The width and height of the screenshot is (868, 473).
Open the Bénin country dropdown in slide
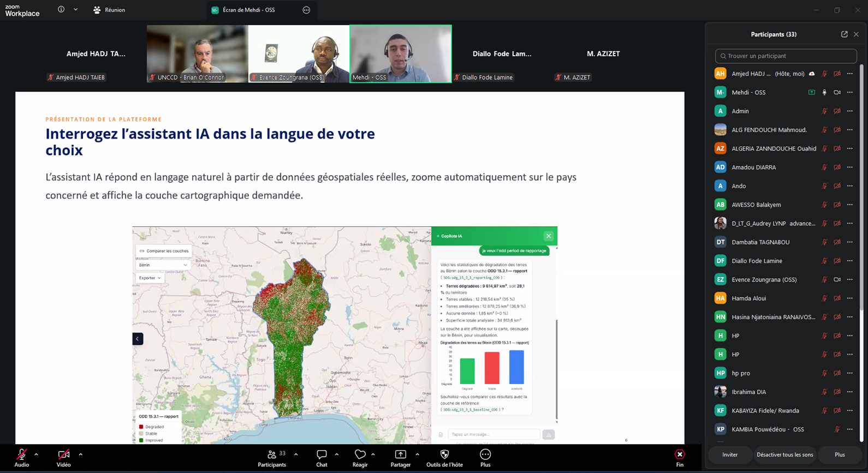point(163,265)
